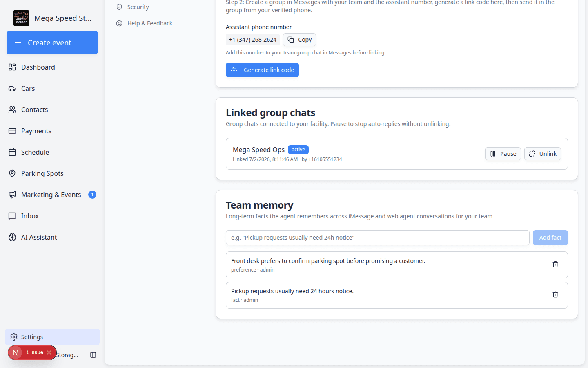Click the Linked group chats heading
The image size is (588, 368).
point(270,113)
